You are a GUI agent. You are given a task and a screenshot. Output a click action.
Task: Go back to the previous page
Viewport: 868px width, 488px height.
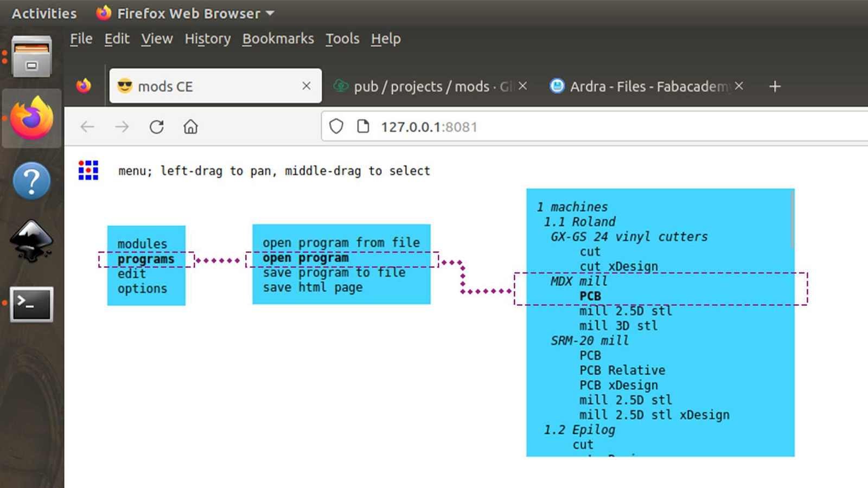(x=87, y=127)
